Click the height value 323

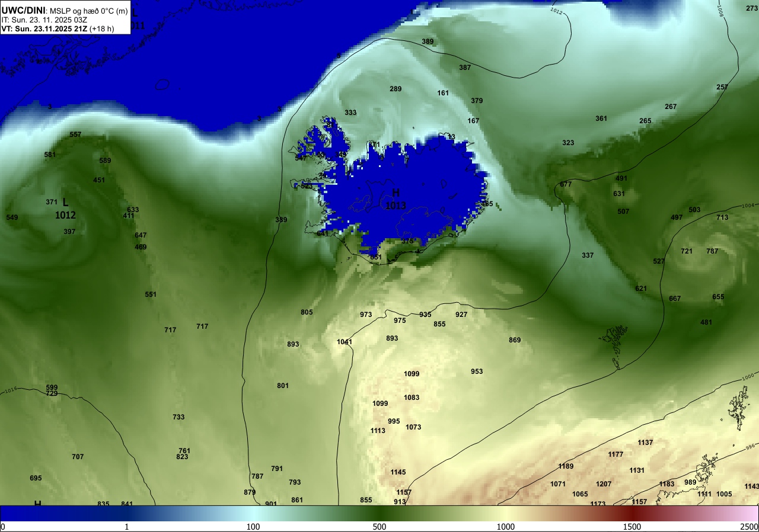[568, 143]
